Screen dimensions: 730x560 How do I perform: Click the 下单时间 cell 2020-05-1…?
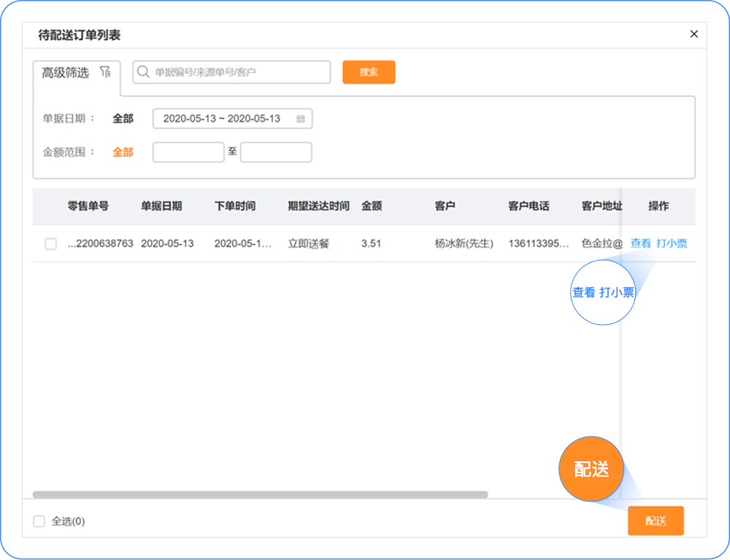[243, 243]
